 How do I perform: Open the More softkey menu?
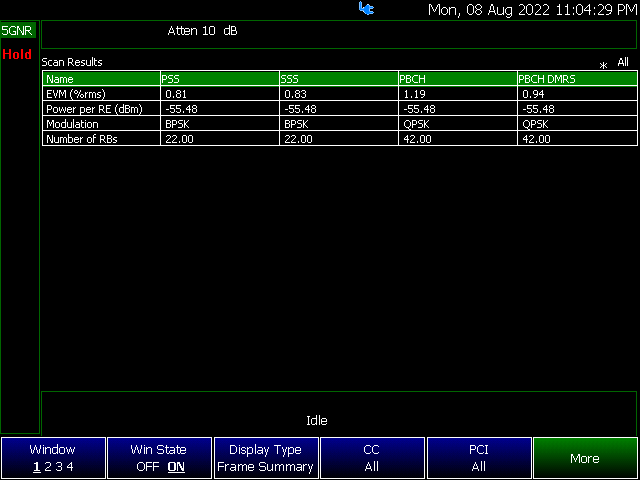point(586,458)
